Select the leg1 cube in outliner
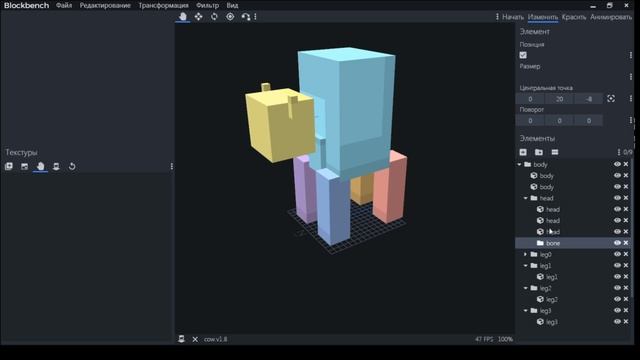The image size is (640, 360). (573, 277)
